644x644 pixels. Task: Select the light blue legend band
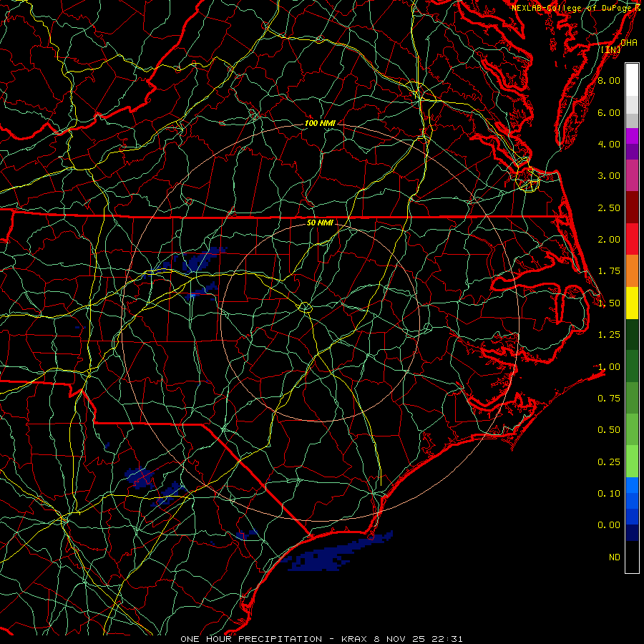coord(632,485)
